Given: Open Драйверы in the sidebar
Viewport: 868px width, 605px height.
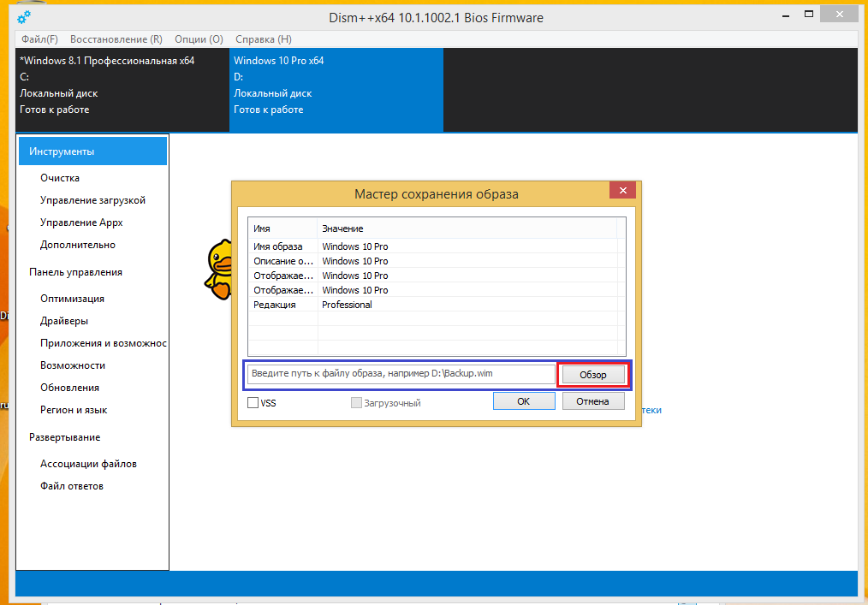Looking at the screenshot, I should pos(63,321).
